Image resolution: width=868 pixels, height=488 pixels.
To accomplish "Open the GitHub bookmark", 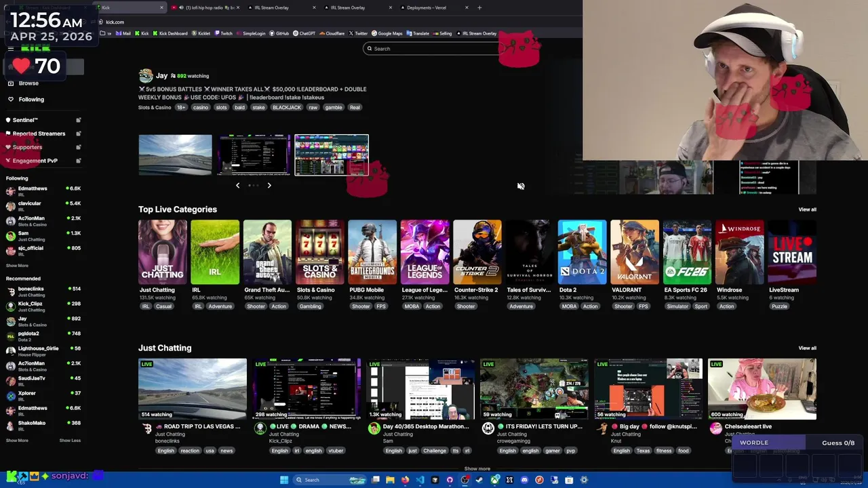I will click(279, 33).
